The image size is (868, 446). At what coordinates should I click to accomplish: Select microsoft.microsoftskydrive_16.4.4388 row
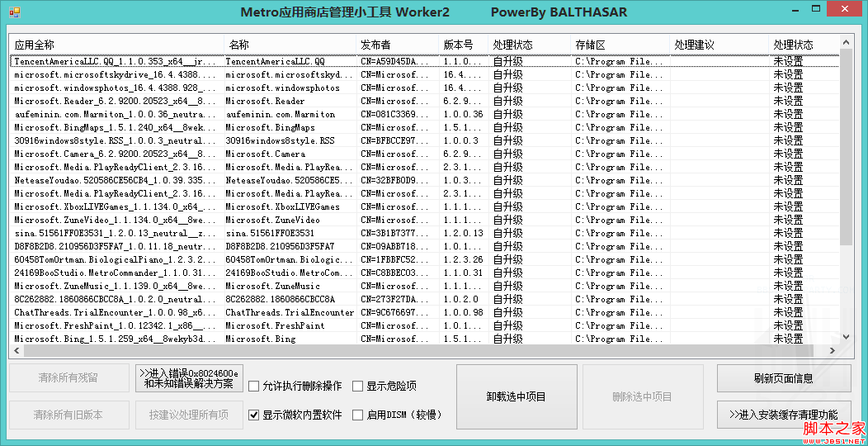click(424, 74)
